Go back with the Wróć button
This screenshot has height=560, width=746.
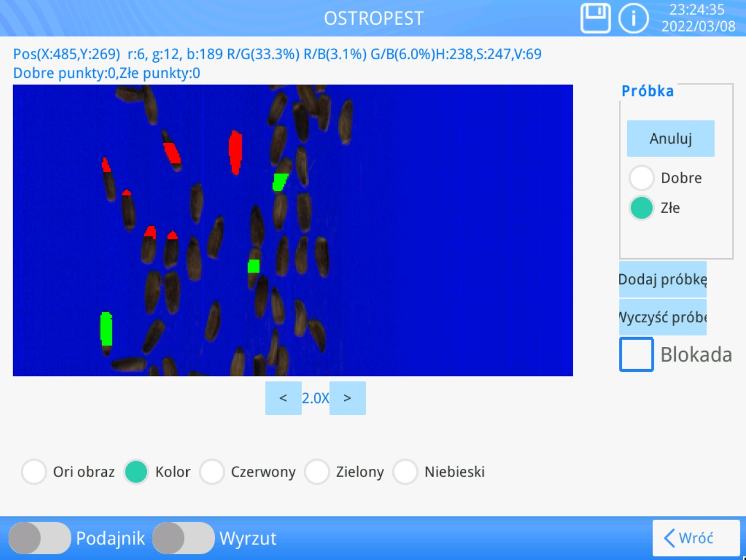click(696, 538)
